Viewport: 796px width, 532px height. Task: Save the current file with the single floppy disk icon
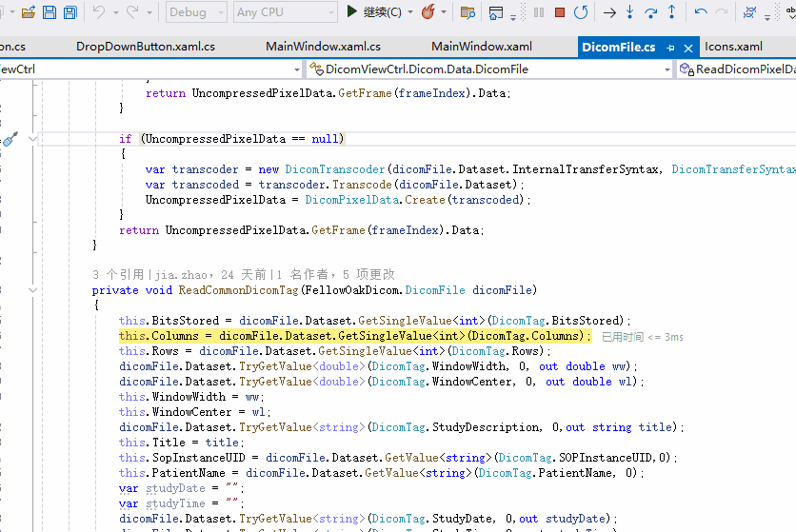pyautogui.click(x=50, y=11)
